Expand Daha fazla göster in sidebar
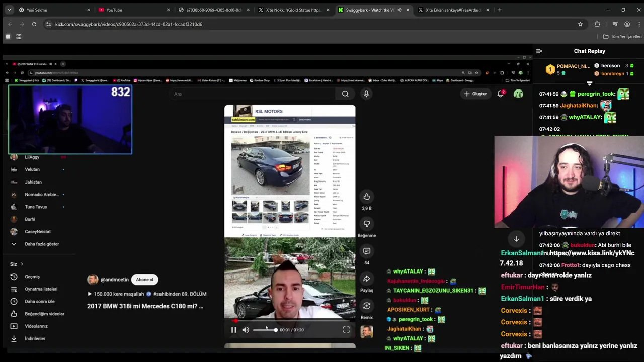This screenshot has width=644, height=362. 42,244
